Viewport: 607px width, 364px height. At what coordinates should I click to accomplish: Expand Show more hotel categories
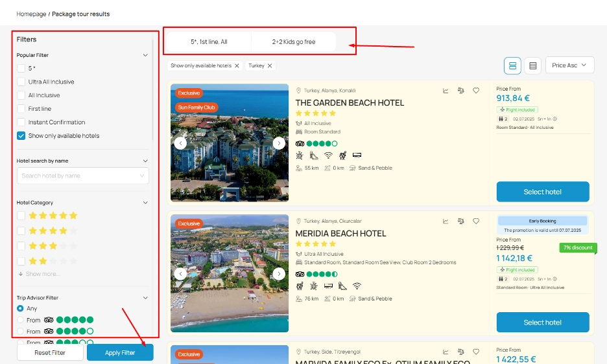pyautogui.click(x=39, y=274)
